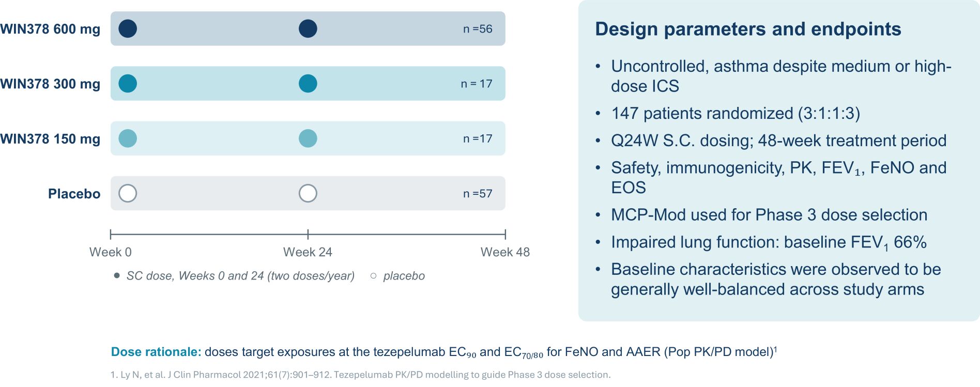Image resolution: width=980 pixels, height=387 pixels.
Task: Click the WIN378 600 mg Week 0 dose dot
Action: point(128,28)
